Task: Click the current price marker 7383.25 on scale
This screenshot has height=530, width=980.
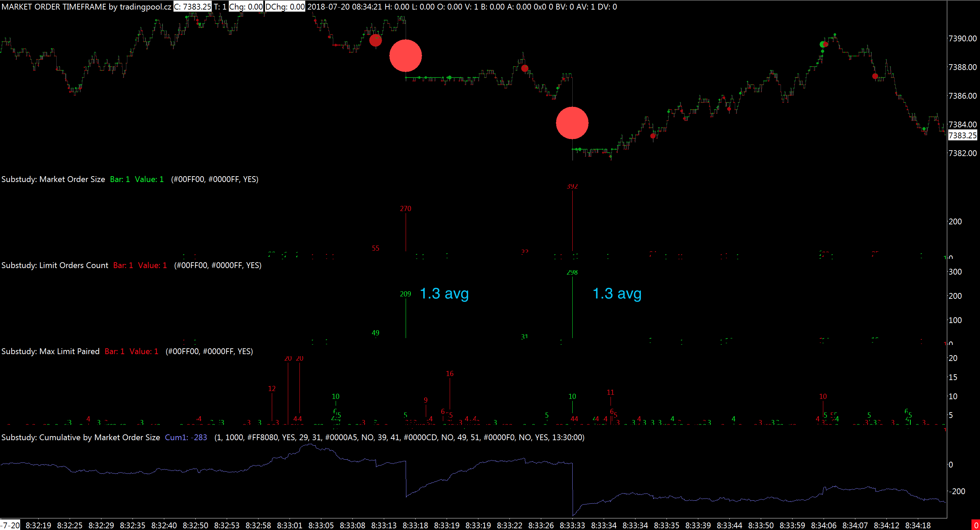Action: pyautogui.click(x=963, y=135)
